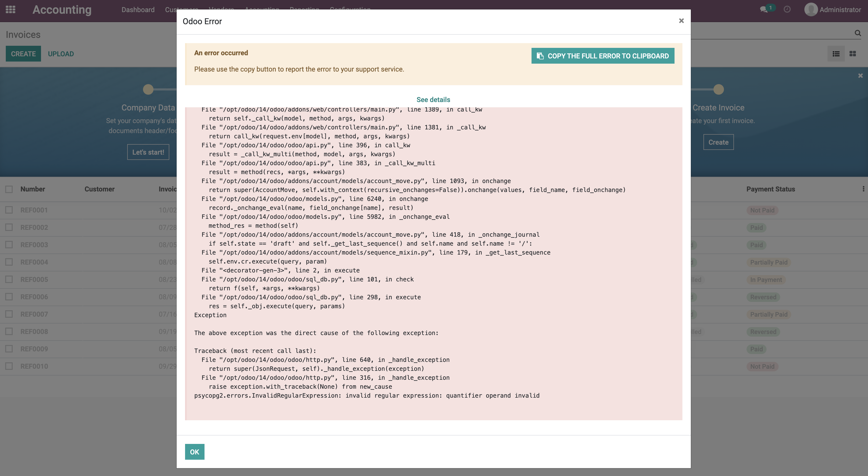
Task: Sort by Payment Status column header
Action: click(x=770, y=189)
